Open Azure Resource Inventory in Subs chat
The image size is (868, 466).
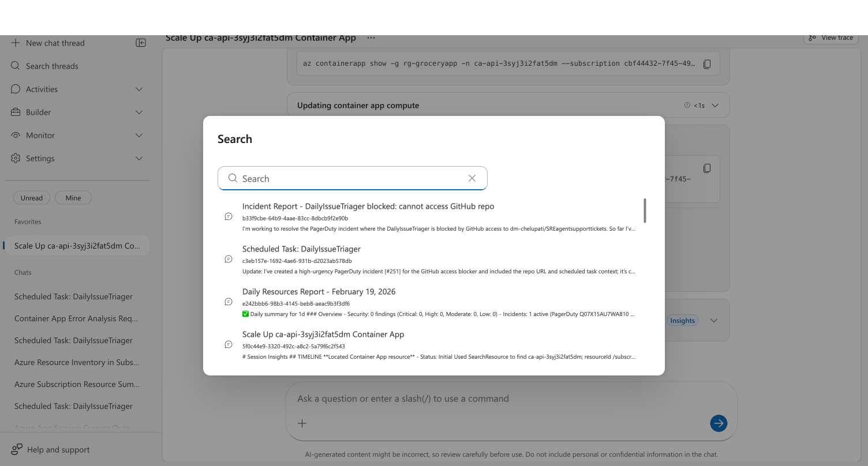point(76,362)
